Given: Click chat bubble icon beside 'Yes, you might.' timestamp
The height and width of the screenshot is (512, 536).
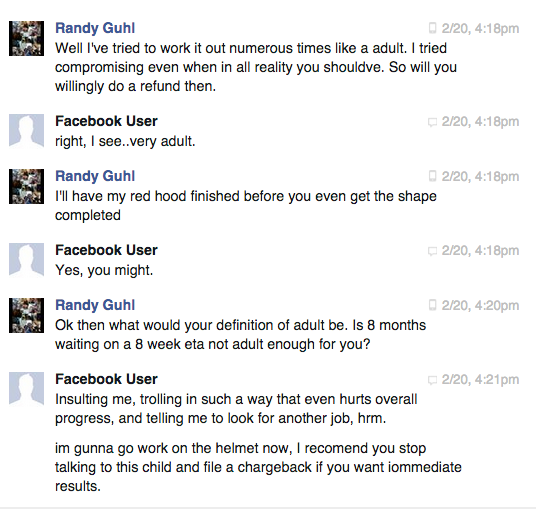Looking at the screenshot, I should pos(432,251).
